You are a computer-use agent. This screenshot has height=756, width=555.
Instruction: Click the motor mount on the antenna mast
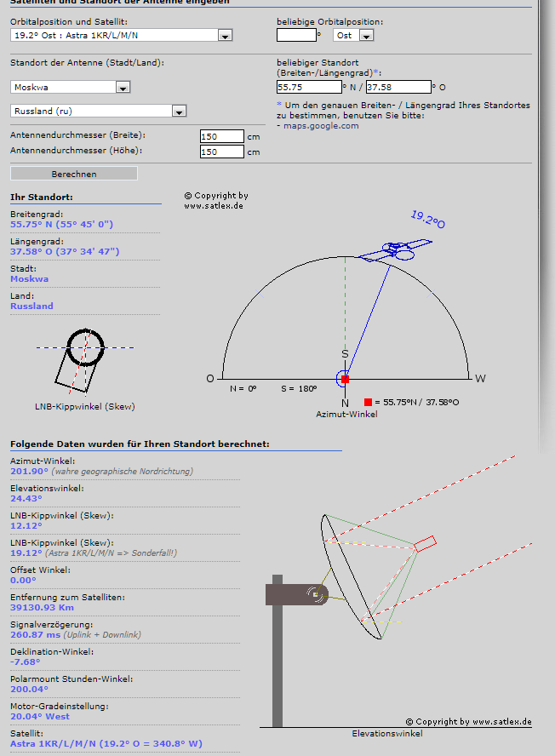[297, 594]
